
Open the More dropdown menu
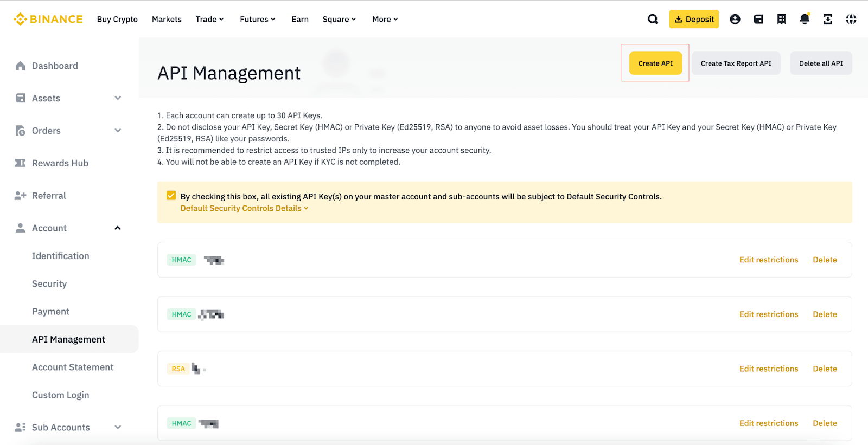385,20
